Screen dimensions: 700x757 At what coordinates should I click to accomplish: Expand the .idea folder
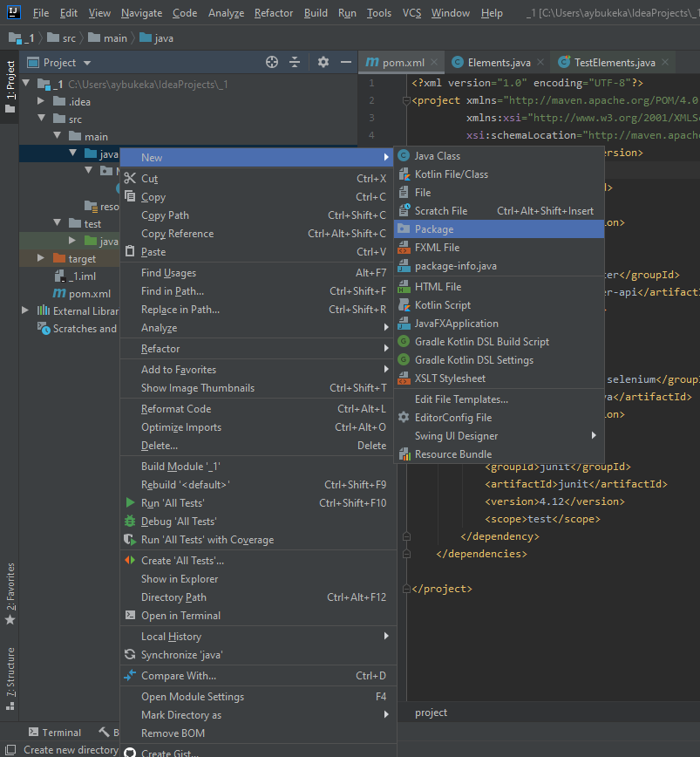42,101
